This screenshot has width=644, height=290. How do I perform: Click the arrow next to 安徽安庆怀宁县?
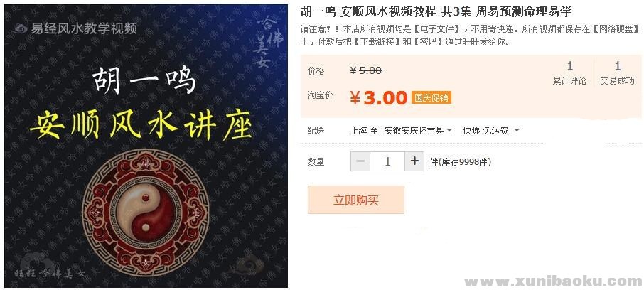pos(449,130)
